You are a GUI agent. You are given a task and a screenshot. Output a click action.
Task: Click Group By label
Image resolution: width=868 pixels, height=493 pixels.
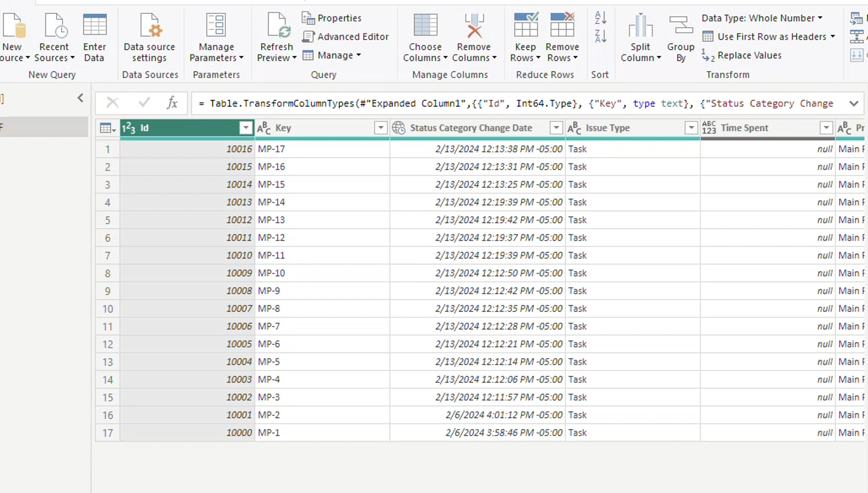click(x=681, y=52)
